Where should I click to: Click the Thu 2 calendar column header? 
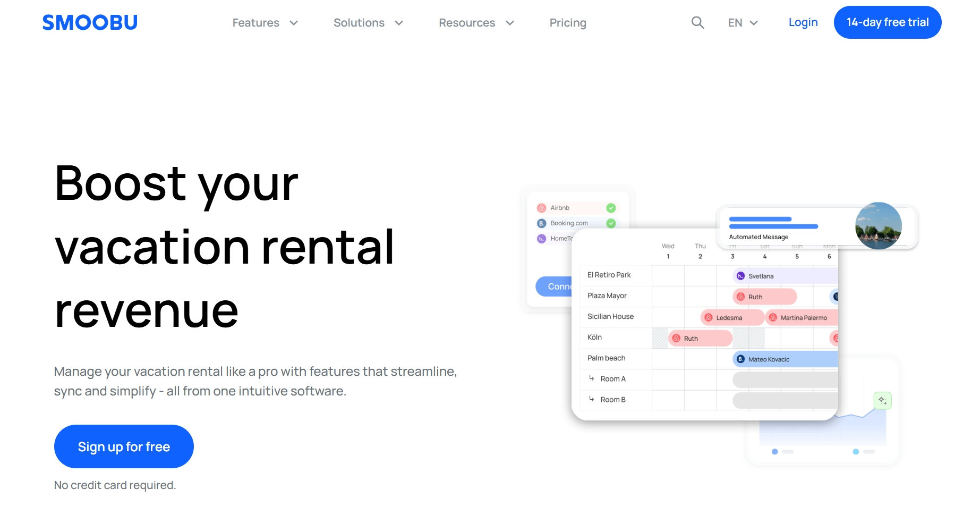click(701, 251)
